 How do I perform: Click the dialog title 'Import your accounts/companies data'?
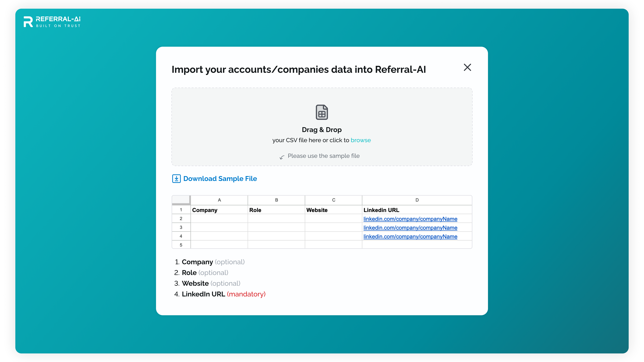point(298,69)
